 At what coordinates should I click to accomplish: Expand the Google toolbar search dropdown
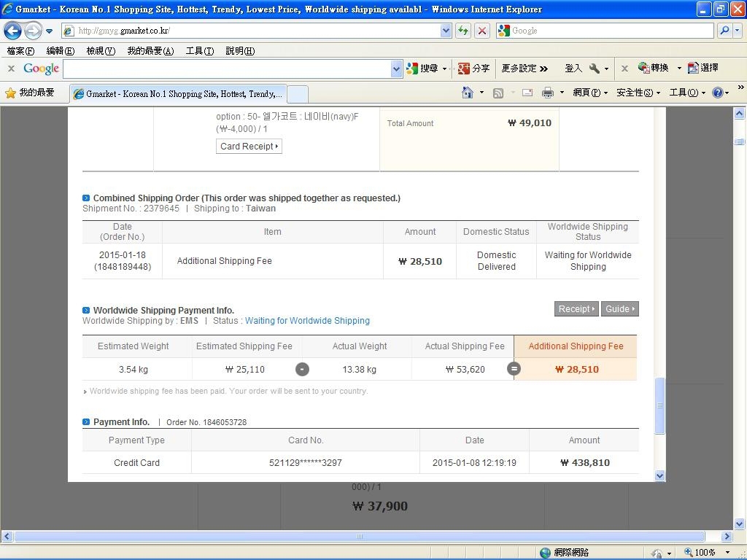tap(396, 69)
